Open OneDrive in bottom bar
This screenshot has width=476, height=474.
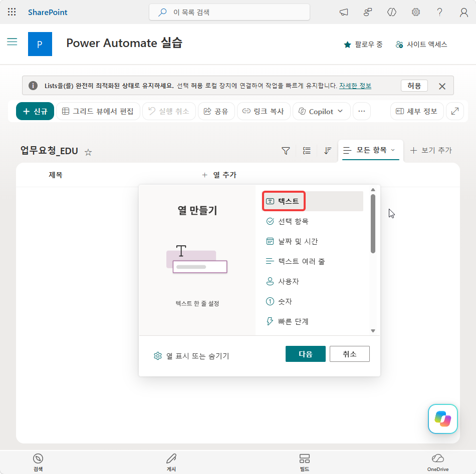(x=438, y=463)
